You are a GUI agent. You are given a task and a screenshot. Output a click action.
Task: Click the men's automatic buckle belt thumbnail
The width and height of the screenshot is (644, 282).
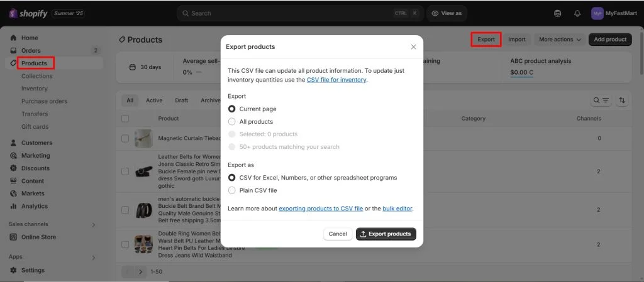[143, 209]
